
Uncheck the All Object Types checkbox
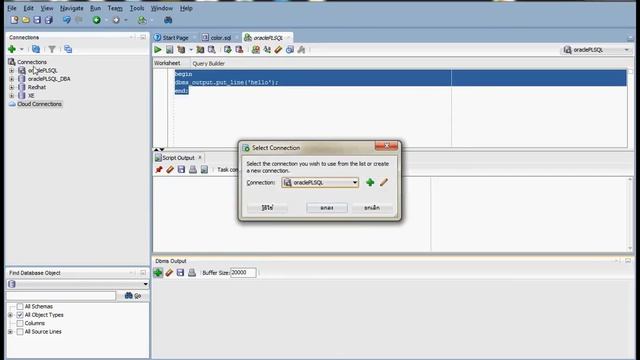(x=20, y=315)
